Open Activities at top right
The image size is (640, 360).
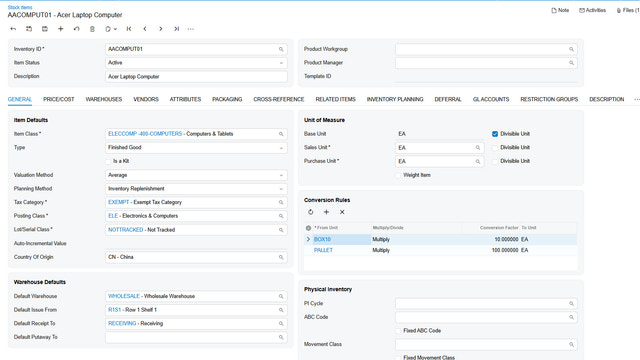coord(592,11)
